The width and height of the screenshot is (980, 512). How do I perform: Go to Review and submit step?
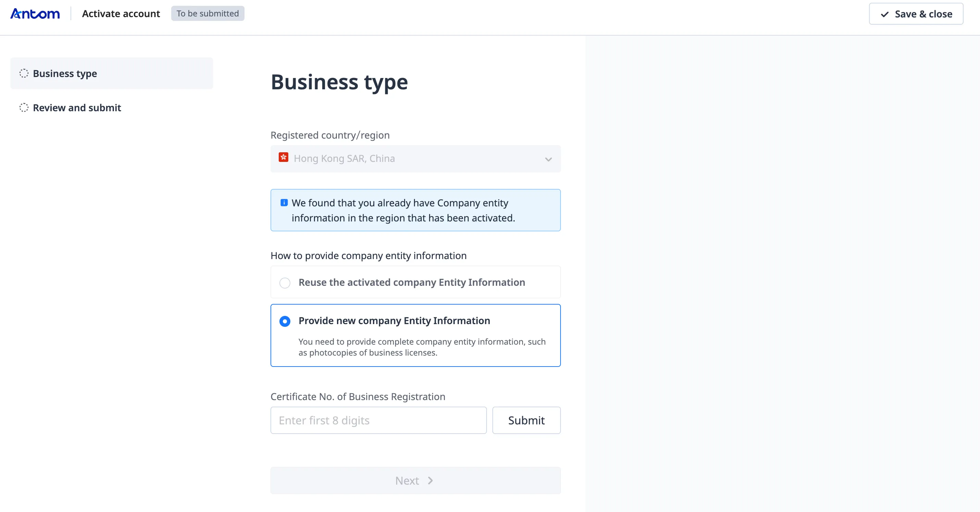coord(77,108)
